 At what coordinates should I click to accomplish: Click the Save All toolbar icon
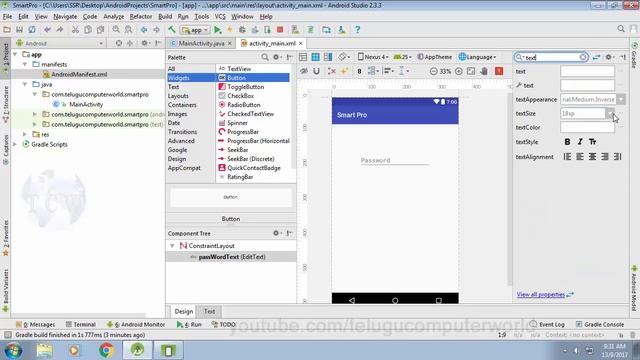(x=19, y=30)
